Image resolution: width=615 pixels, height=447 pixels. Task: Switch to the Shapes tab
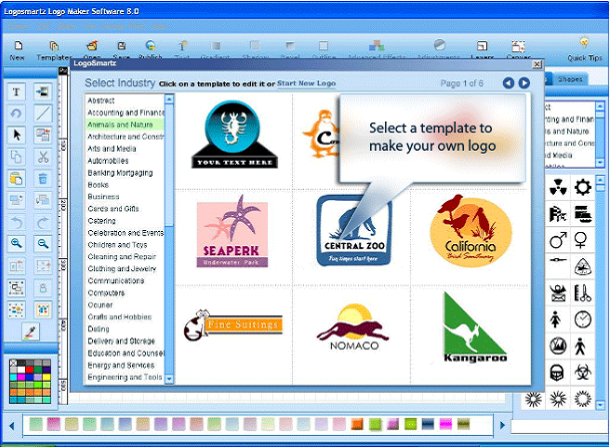point(570,79)
